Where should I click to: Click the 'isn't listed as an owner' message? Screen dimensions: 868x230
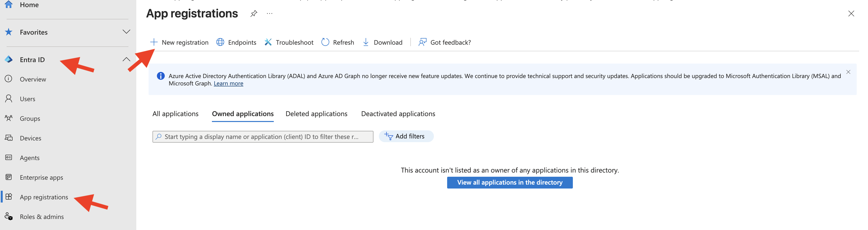click(x=510, y=170)
